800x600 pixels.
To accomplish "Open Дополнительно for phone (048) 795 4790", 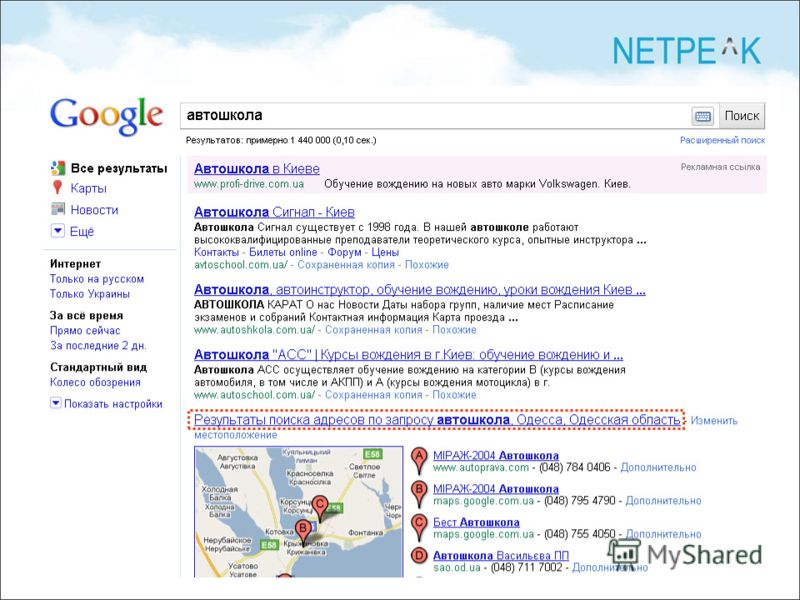I will (663, 501).
